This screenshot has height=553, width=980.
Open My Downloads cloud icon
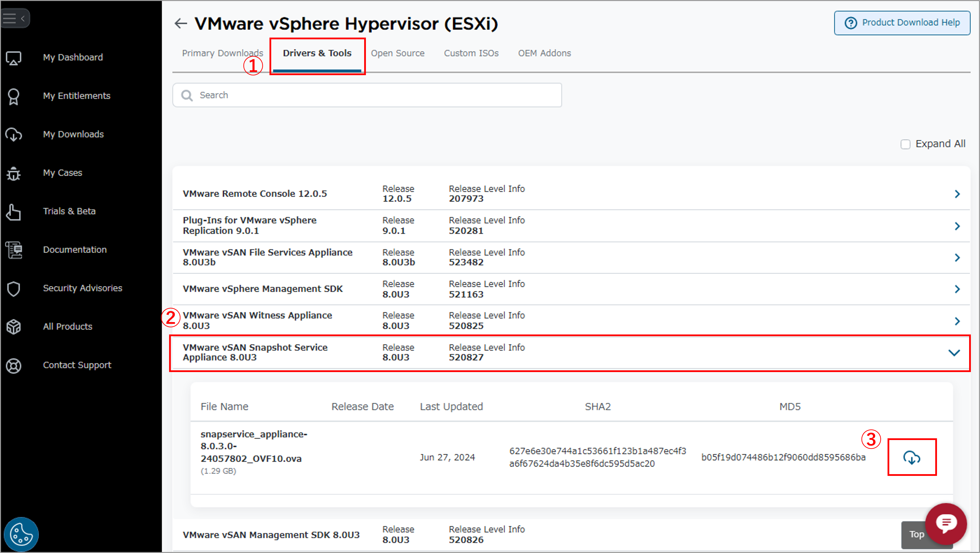(14, 135)
